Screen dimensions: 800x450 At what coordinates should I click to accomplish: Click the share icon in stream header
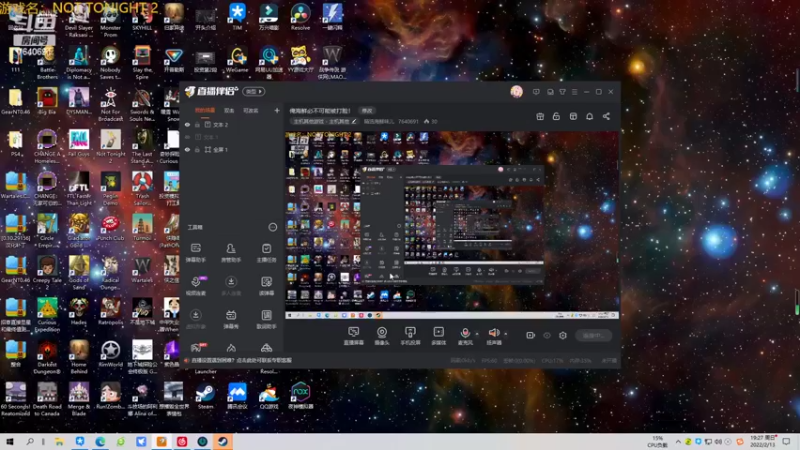[x=606, y=116]
